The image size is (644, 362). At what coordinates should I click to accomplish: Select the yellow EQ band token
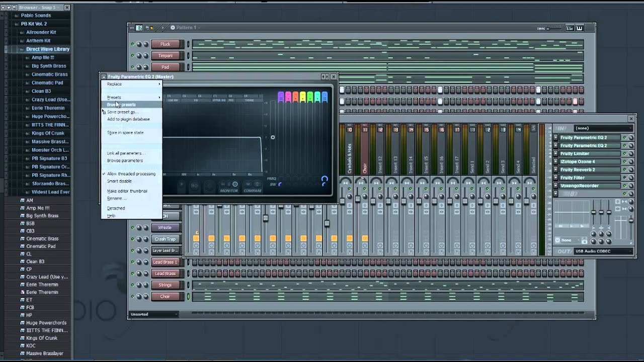tap(302, 97)
